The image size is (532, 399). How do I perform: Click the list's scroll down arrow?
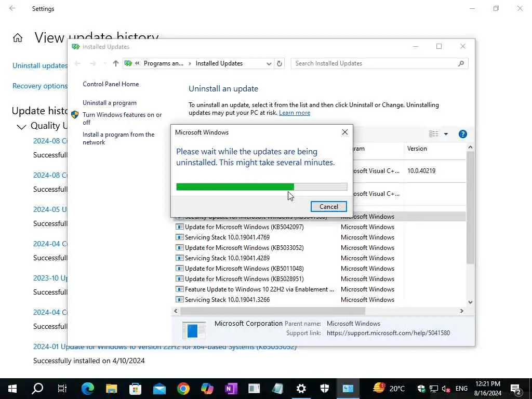coord(470,302)
